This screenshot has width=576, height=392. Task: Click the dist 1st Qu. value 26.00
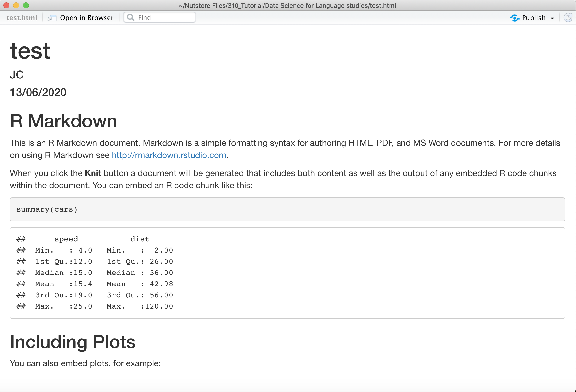point(161,262)
